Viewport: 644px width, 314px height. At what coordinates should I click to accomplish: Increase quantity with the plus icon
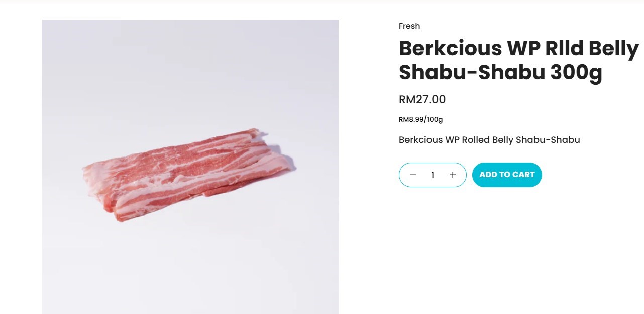453,175
